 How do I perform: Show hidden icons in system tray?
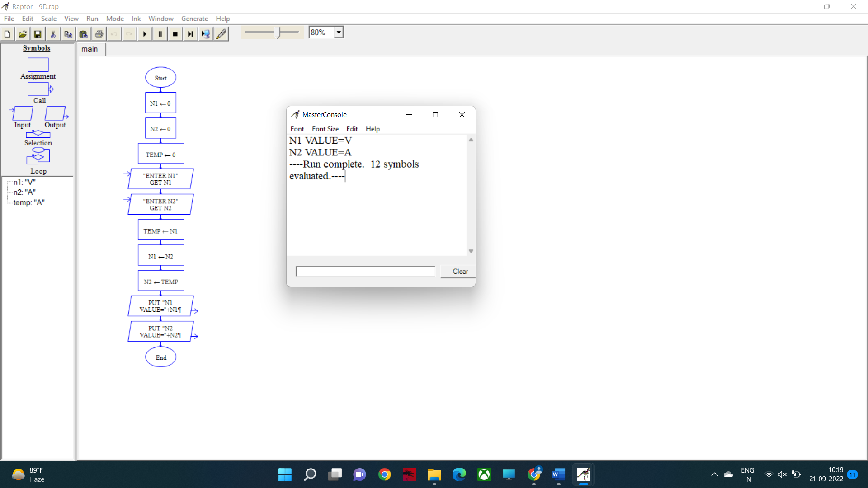pyautogui.click(x=714, y=474)
